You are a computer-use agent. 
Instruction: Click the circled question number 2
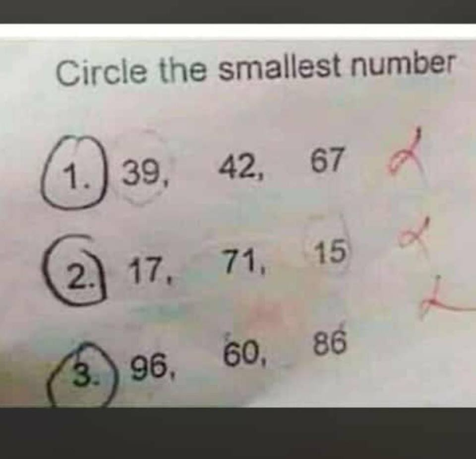pos(76,270)
